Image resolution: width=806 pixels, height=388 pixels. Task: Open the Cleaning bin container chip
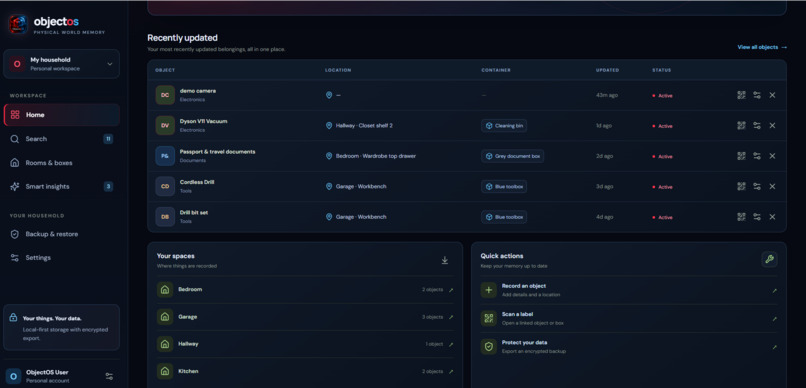504,125
